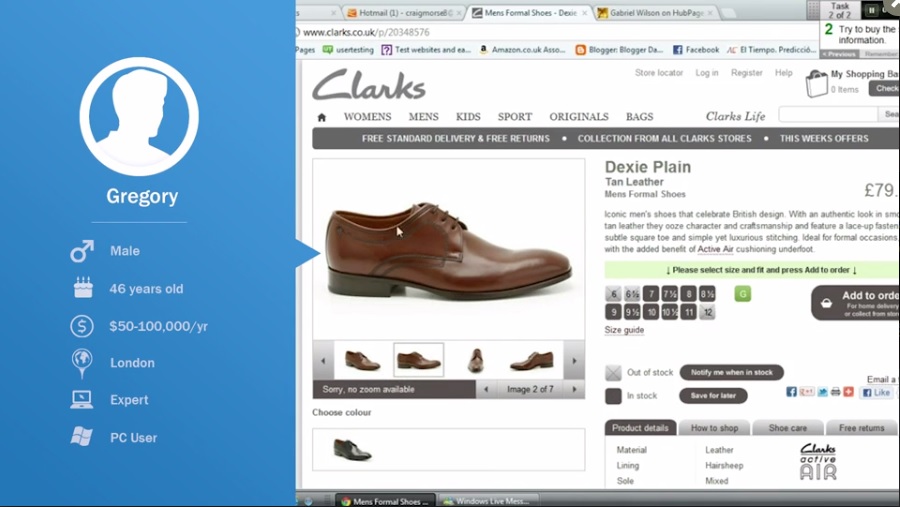Click the Clarks logo
The width and height of the screenshot is (900, 507).
[x=368, y=85]
